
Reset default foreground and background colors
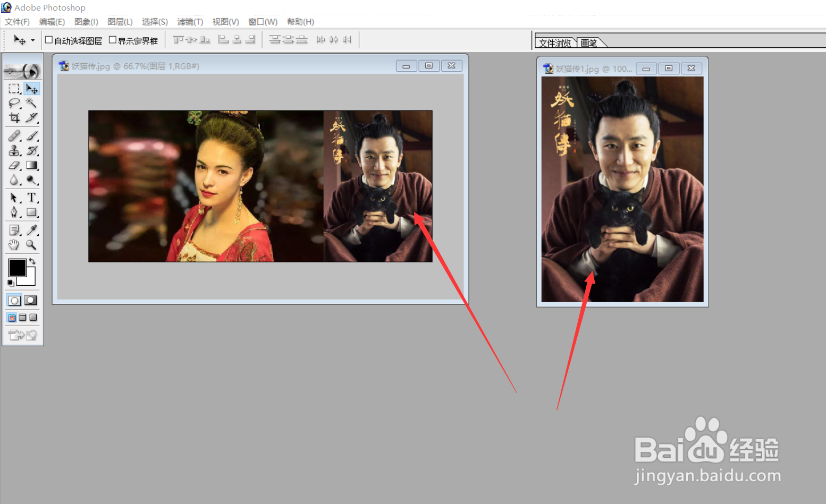[11, 283]
